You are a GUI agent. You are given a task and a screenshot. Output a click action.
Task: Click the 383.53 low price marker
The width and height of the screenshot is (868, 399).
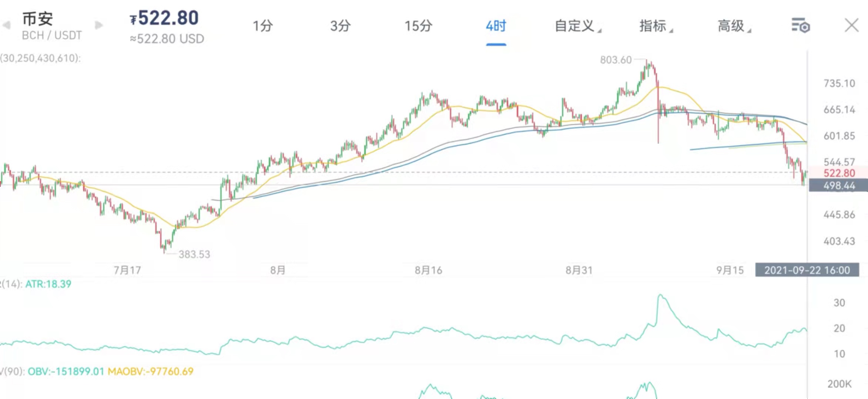[x=194, y=254]
